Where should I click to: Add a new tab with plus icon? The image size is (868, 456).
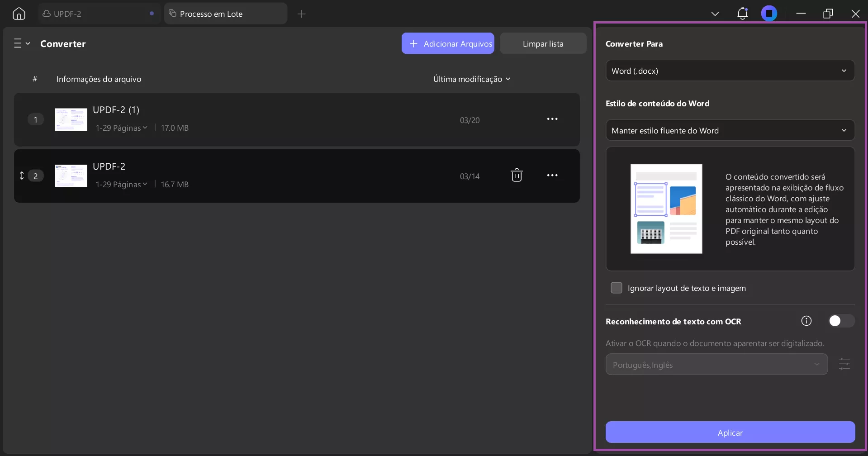302,14
